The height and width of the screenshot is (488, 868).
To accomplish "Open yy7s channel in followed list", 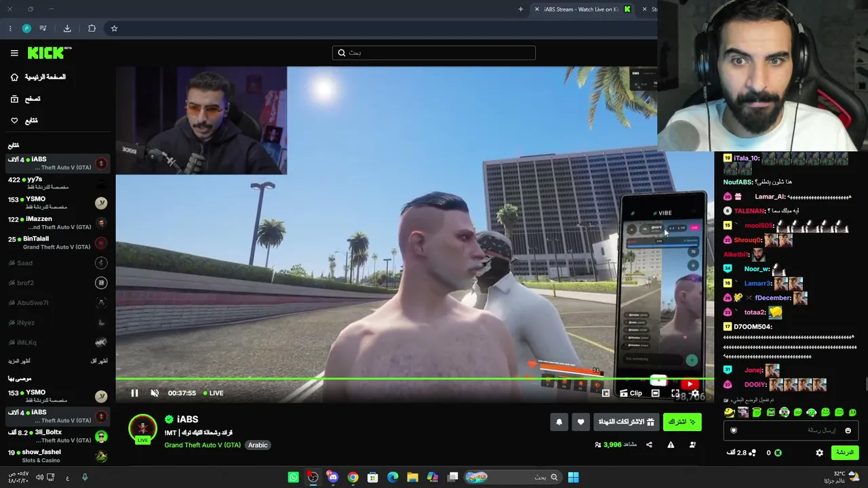I will (57, 183).
